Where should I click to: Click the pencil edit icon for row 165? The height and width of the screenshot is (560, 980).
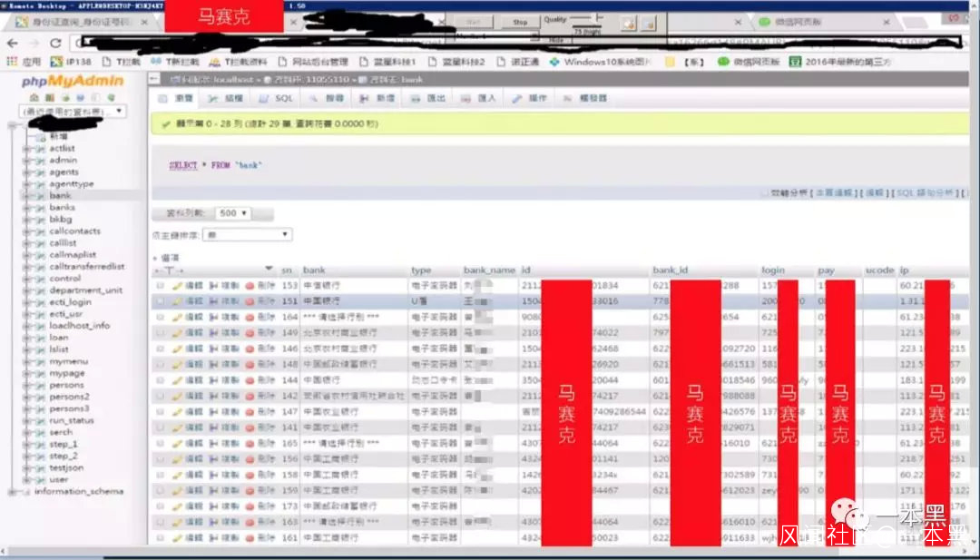click(177, 443)
